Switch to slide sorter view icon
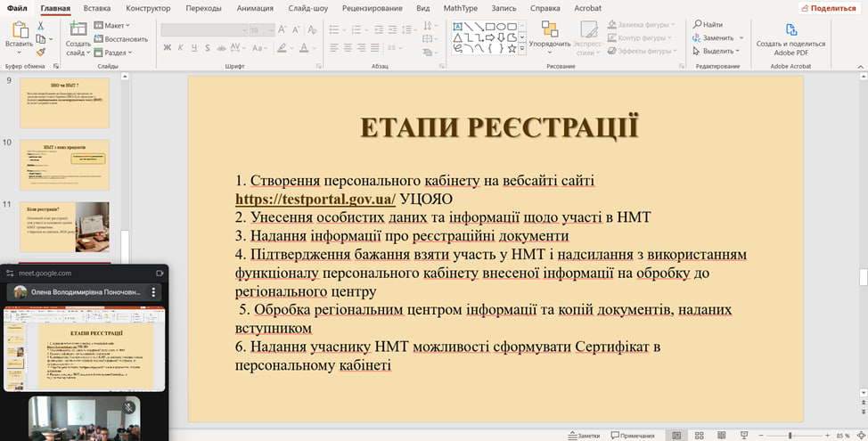Screen dimensions: 868x441 click(x=698, y=435)
